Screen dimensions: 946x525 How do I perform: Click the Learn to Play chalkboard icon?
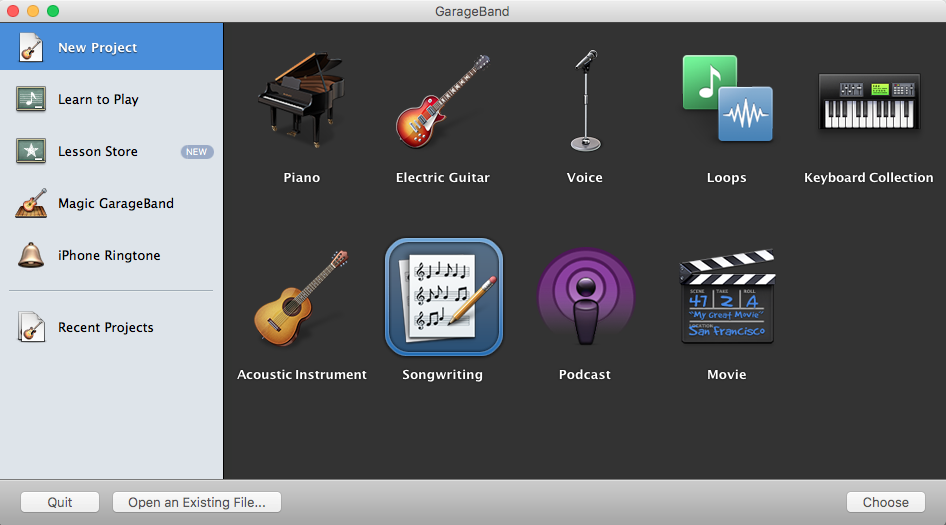click(x=31, y=99)
